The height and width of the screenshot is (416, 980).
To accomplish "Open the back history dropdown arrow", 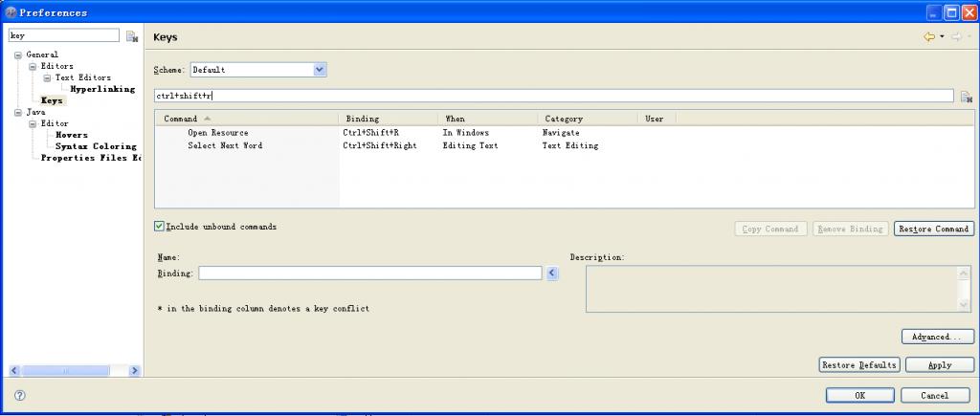I will coord(942,37).
